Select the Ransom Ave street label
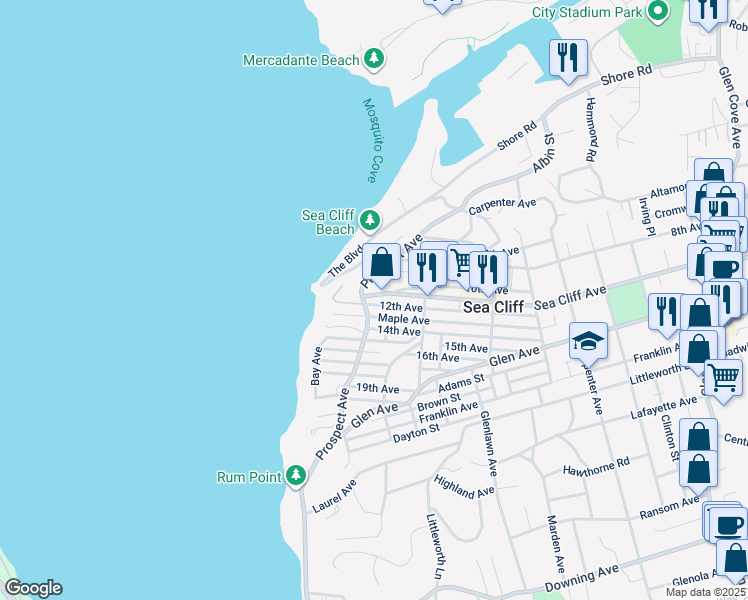The height and width of the screenshot is (600, 748). click(x=669, y=507)
